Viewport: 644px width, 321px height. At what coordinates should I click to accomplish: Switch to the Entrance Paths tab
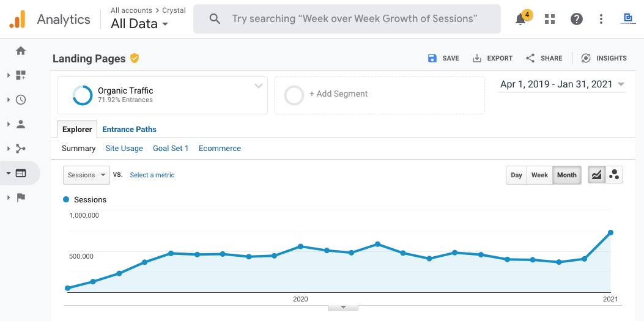coord(129,130)
